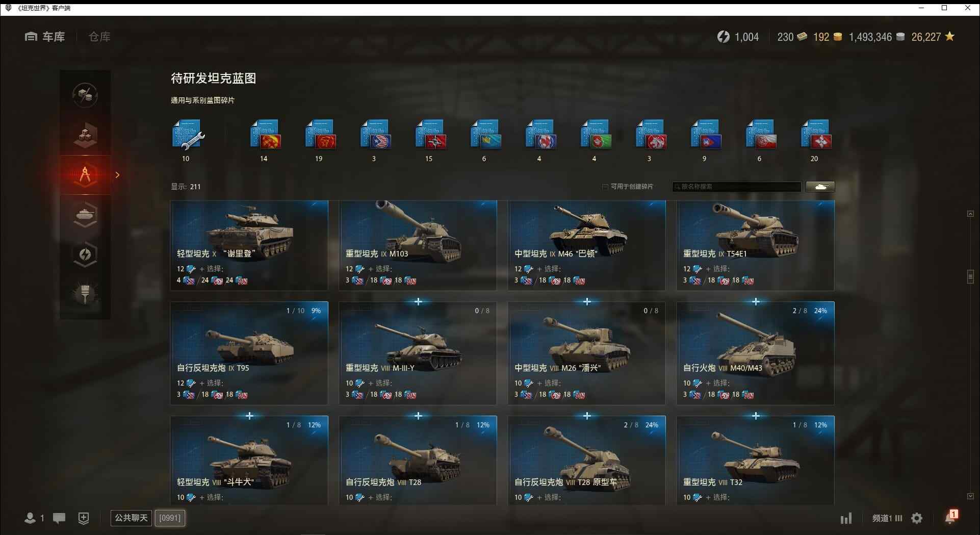
Task: Click the scrollbar down arrow
Action: point(970,496)
